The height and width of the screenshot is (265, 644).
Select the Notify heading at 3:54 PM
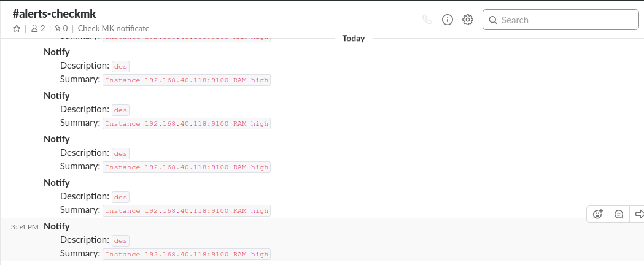pyautogui.click(x=56, y=226)
